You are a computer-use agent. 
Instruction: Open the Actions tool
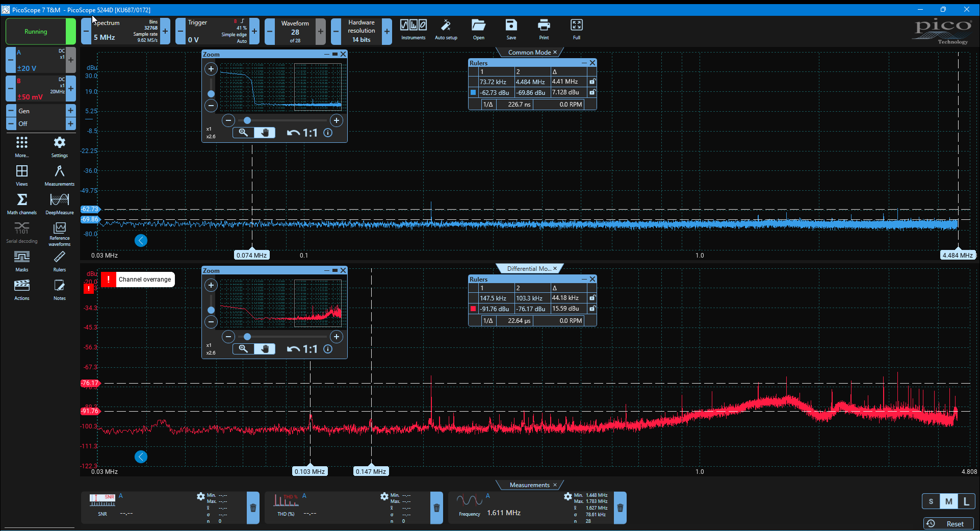pos(22,290)
